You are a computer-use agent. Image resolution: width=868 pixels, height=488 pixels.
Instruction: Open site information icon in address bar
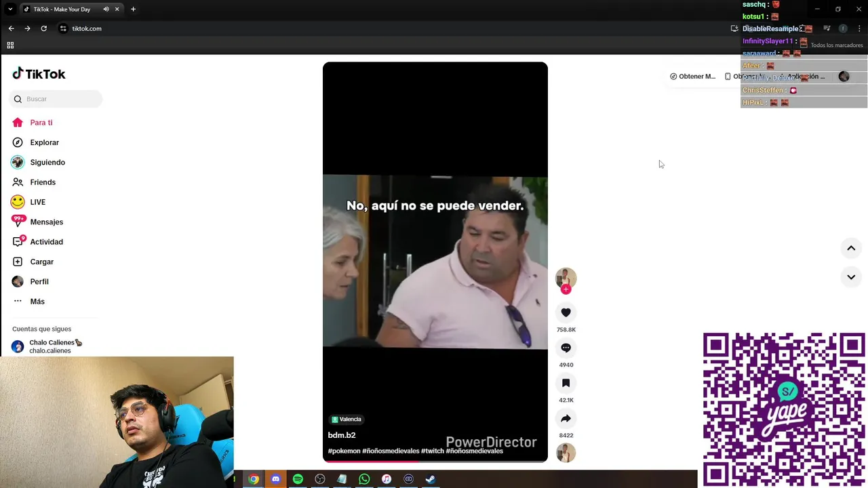63,28
